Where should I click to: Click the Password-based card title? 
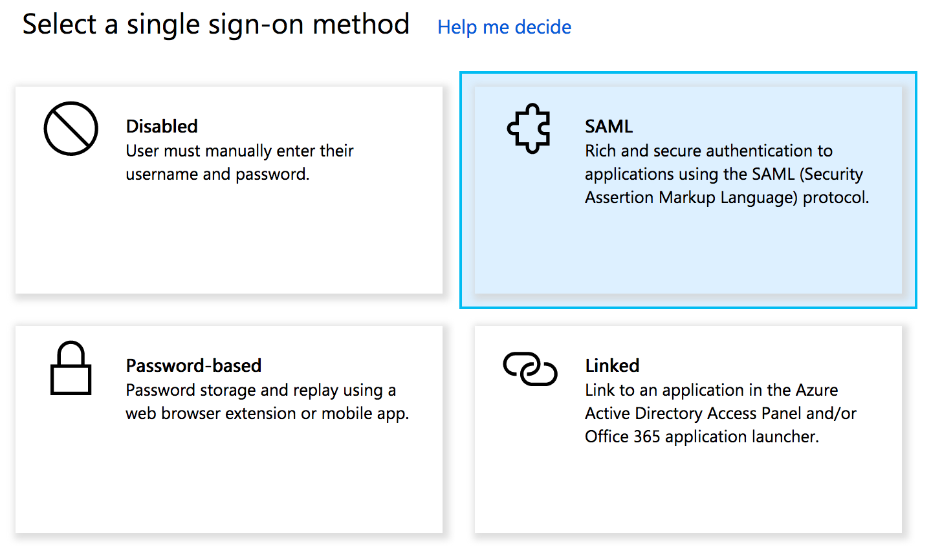pos(193,365)
